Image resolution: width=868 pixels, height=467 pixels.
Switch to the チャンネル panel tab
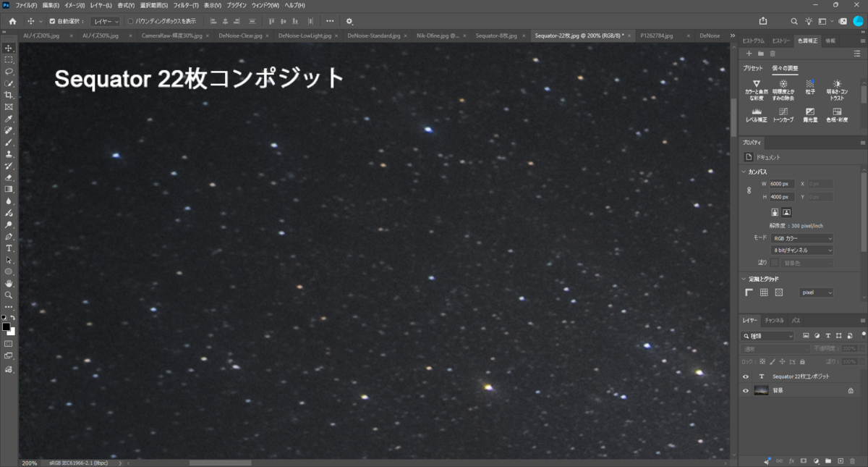(x=774, y=320)
